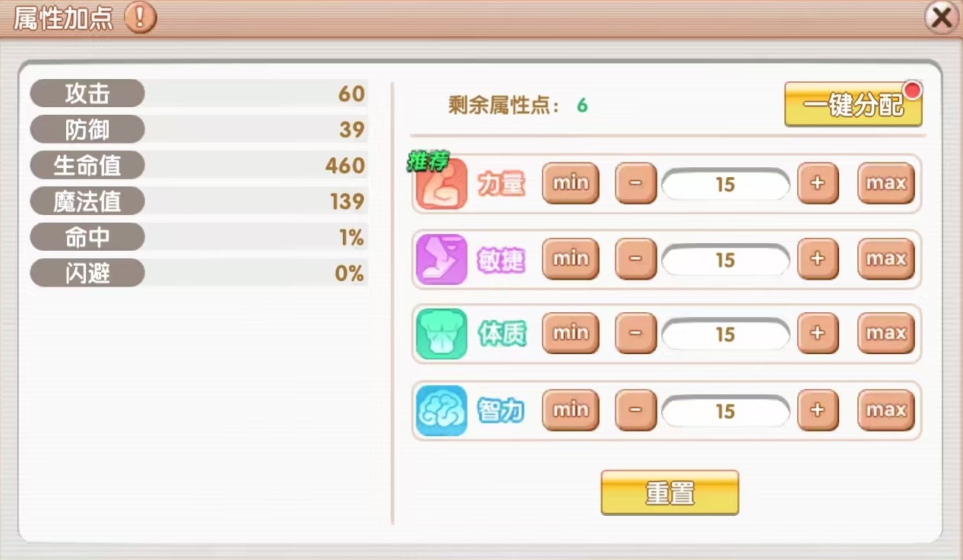Click the 智力 intelligence brain icon
The image size is (963, 560).
(442, 410)
